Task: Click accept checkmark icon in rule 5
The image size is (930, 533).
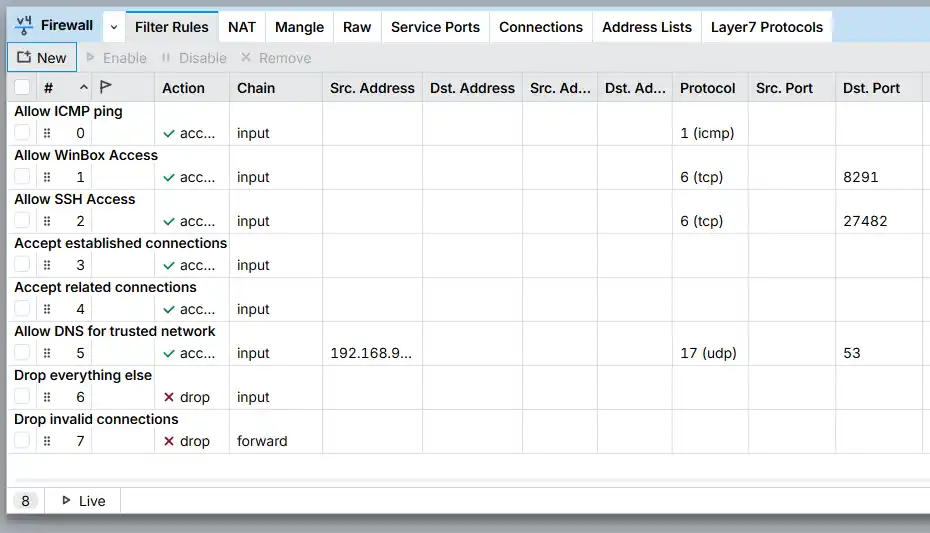Action: [169, 353]
